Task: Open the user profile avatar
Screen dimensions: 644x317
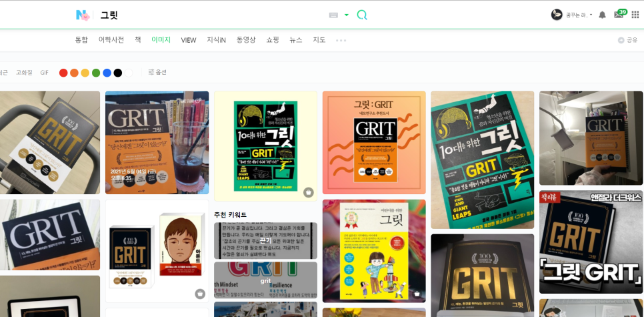Action: pos(557,15)
